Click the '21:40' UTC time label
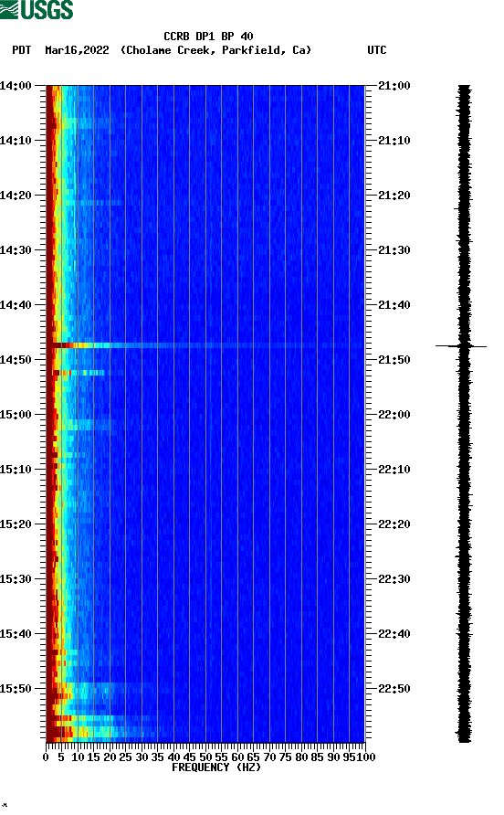This screenshot has height=815, width=504. pos(394,305)
